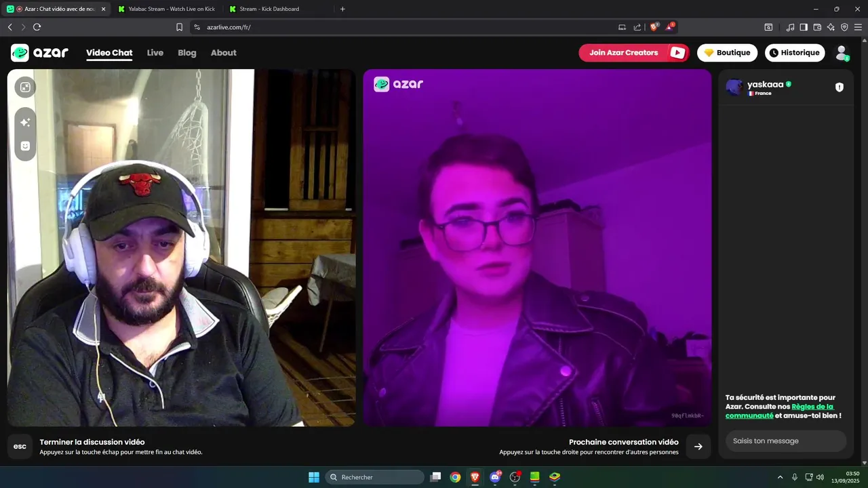The width and height of the screenshot is (868, 488).
Task: Open the browser hamburger menu
Action: (x=858, y=27)
